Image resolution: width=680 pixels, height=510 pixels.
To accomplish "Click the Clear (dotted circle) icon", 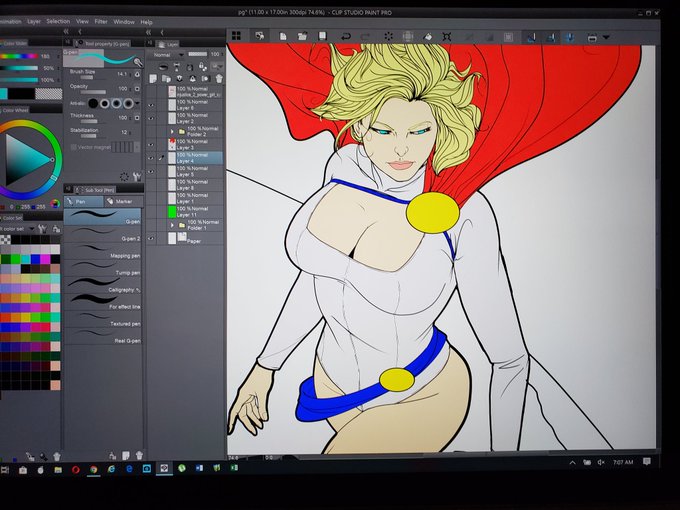I will click(388, 36).
